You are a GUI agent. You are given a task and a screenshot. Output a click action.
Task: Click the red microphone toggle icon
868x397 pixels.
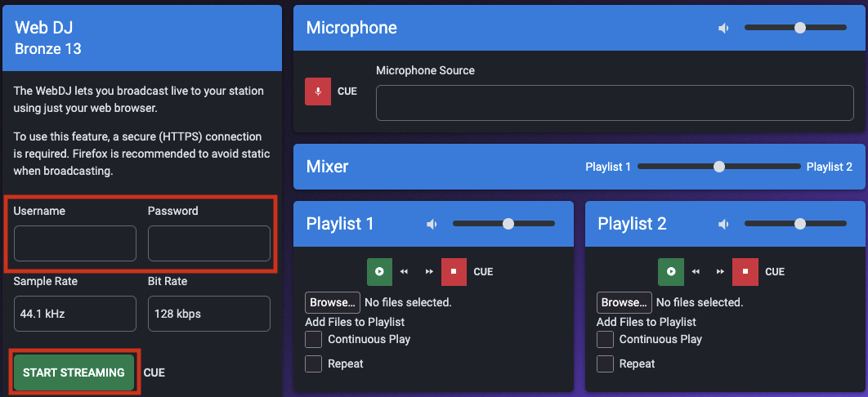(318, 91)
